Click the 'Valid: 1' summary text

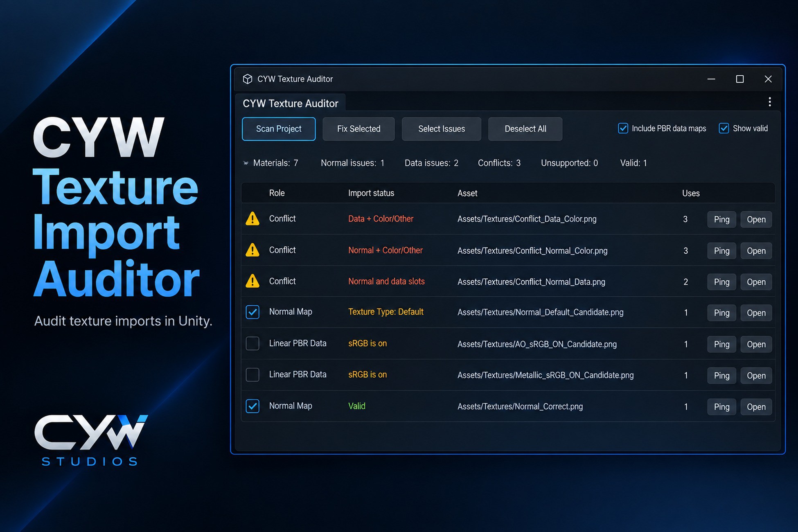point(633,163)
